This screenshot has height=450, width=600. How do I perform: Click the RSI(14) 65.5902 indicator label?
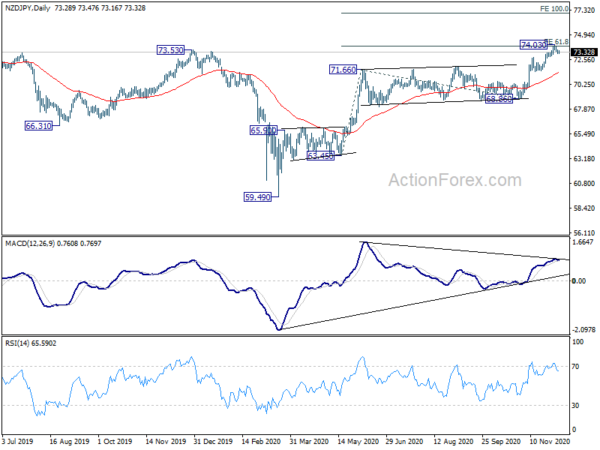pyautogui.click(x=31, y=343)
